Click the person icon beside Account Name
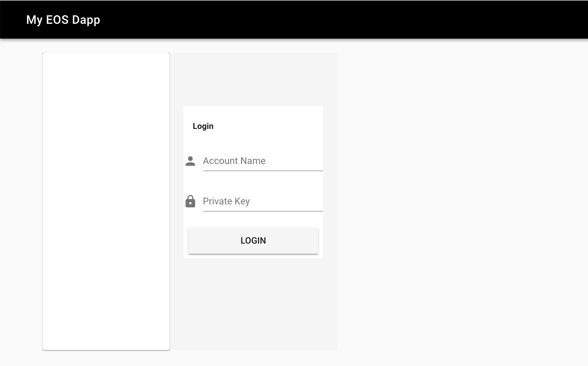Viewport: 588px width, 366px height. [x=190, y=161]
